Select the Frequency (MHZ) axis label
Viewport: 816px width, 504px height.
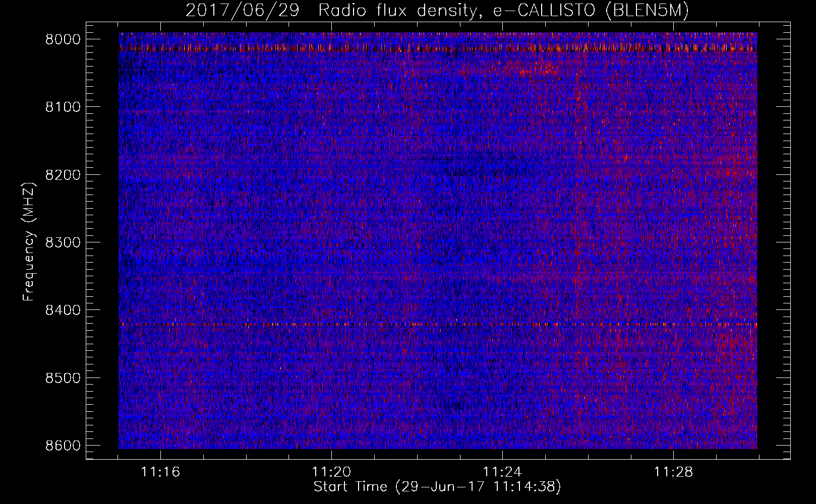coord(29,242)
